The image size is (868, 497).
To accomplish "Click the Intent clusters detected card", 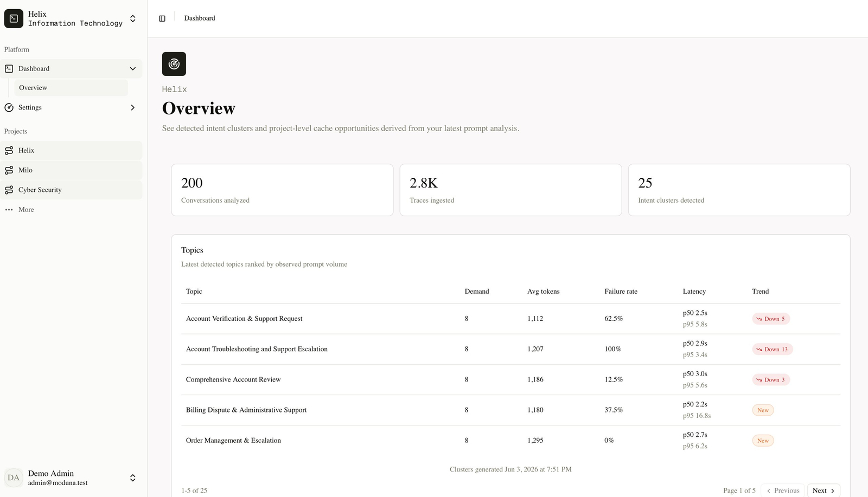I will (x=739, y=190).
